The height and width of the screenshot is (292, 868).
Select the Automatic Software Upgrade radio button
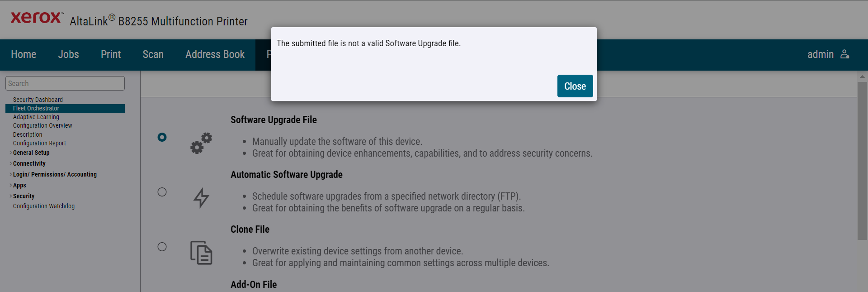(162, 192)
